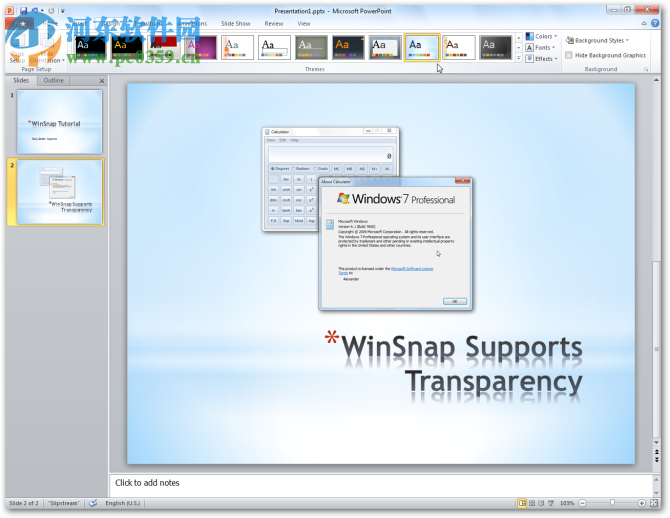Open the theme Fonts dropdown
The image size is (670, 518).
click(541, 47)
